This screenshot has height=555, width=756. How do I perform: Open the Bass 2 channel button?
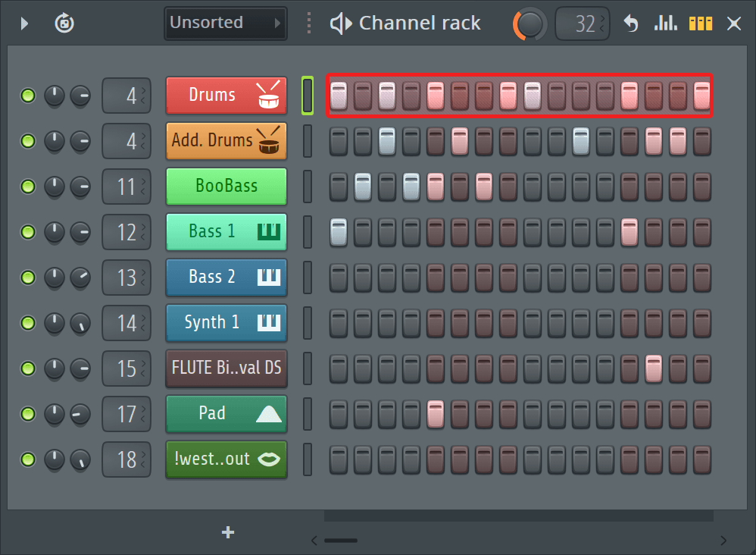point(226,277)
